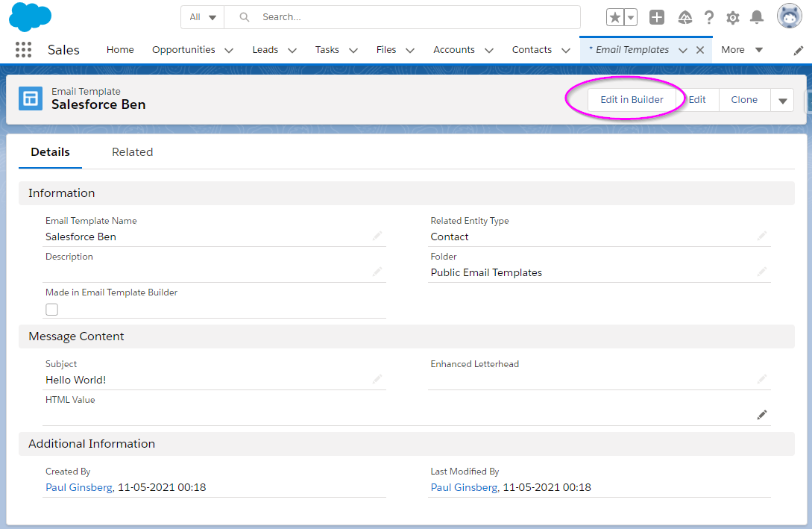
Task: Go to the Home tab
Action: point(120,50)
